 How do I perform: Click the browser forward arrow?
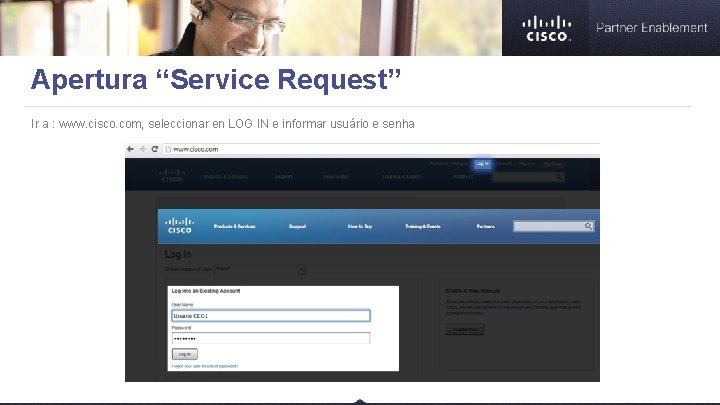[x=142, y=149]
